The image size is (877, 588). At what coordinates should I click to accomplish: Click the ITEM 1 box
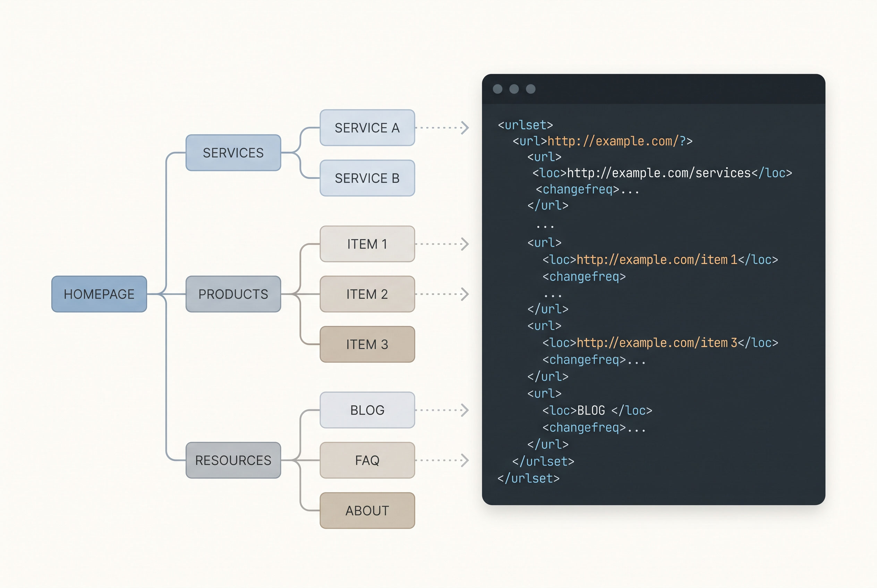367,244
